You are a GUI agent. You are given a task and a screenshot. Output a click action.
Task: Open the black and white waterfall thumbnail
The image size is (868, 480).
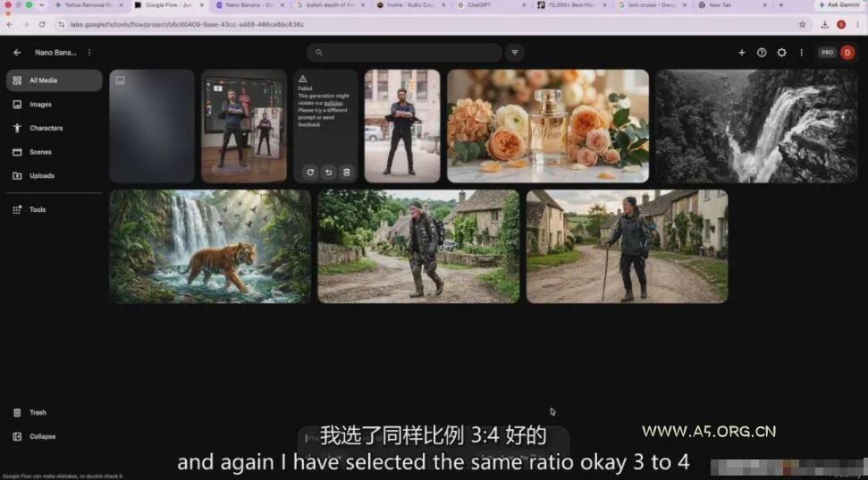(x=757, y=126)
